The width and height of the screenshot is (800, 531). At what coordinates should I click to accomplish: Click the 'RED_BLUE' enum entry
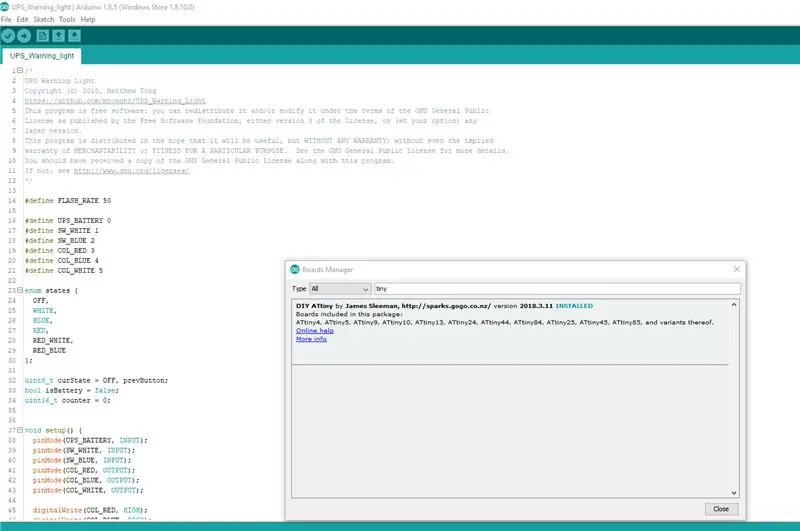point(49,350)
